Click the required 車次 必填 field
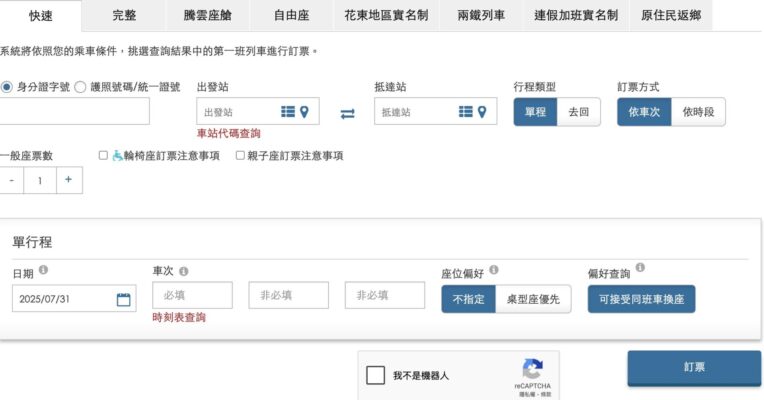The height and width of the screenshot is (400, 764). tap(192, 295)
